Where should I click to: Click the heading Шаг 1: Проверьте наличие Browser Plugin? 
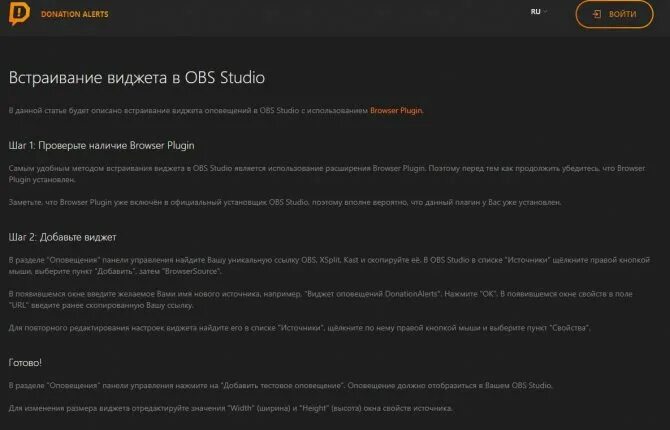click(101, 146)
